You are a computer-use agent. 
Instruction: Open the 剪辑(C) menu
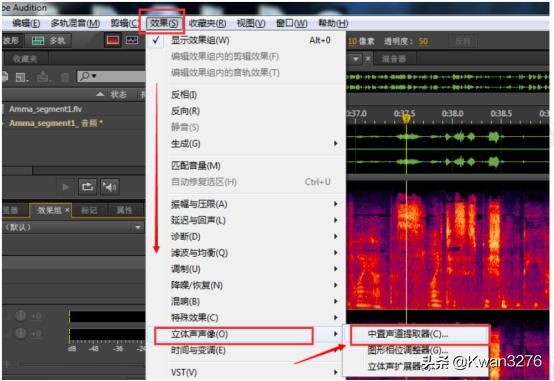(124, 23)
